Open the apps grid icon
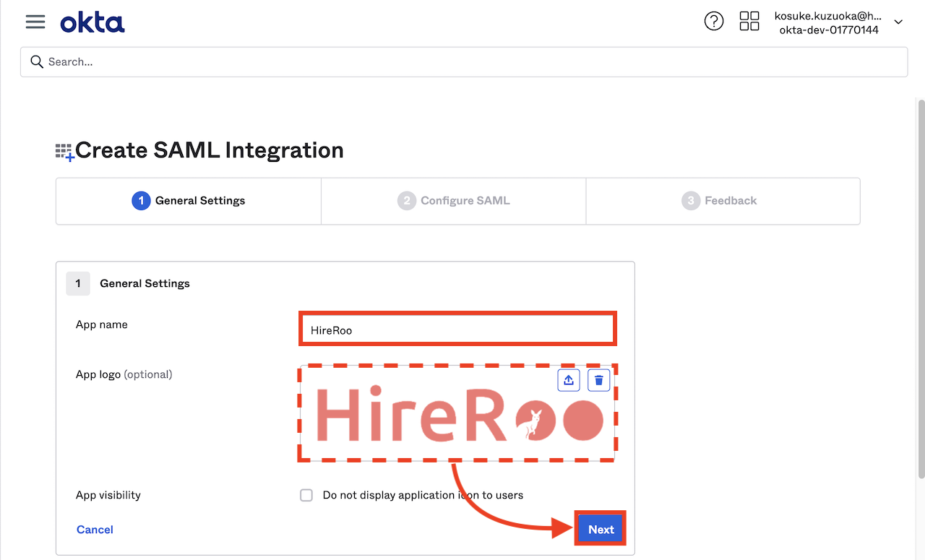Screen dimensions: 925x560 coord(749,21)
